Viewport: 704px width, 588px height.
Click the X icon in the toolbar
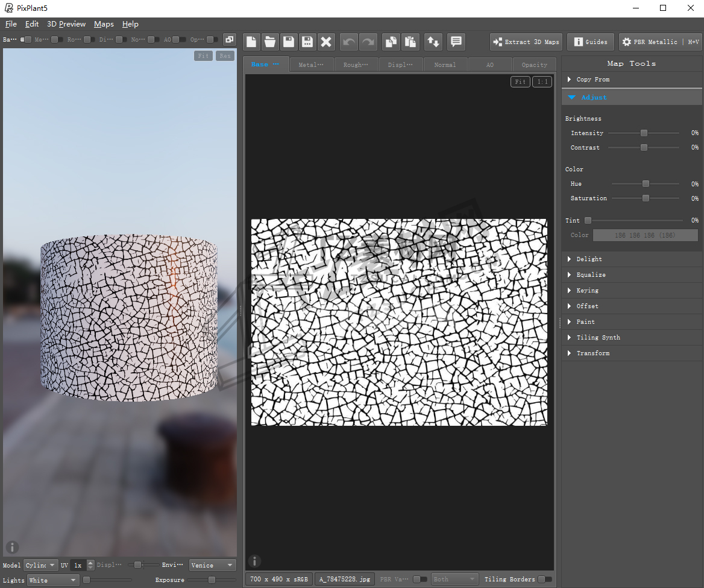point(326,42)
